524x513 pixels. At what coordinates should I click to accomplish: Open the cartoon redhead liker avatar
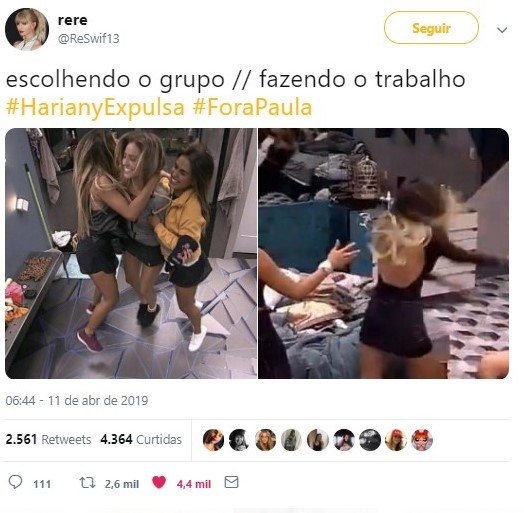(422, 440)
